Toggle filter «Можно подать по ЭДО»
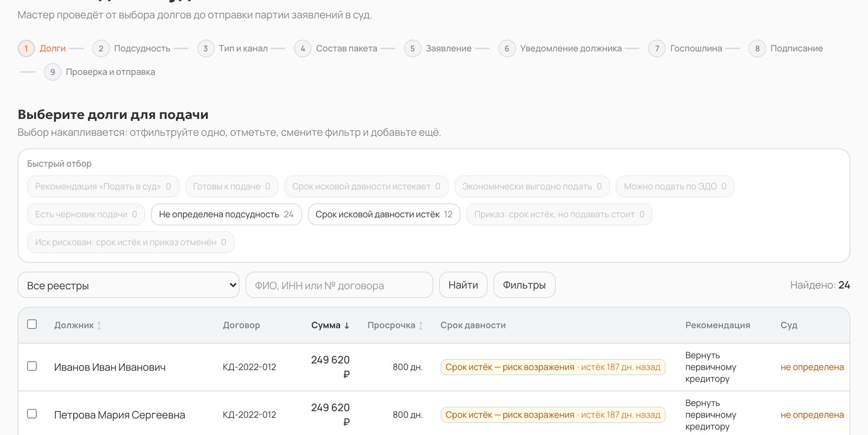This screenshot has height=435, width=868. click(x=675, y=186)
